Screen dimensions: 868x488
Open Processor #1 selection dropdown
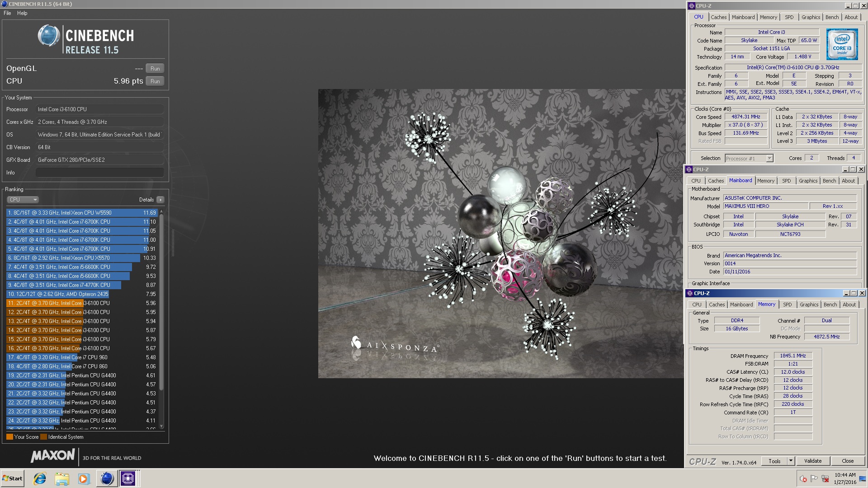(749, 158)
